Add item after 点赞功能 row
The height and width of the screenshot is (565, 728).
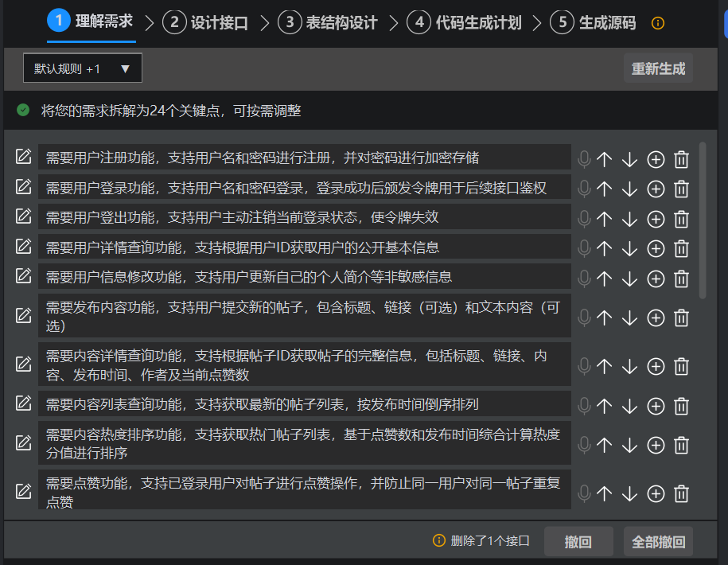click(x=656, y=493)
